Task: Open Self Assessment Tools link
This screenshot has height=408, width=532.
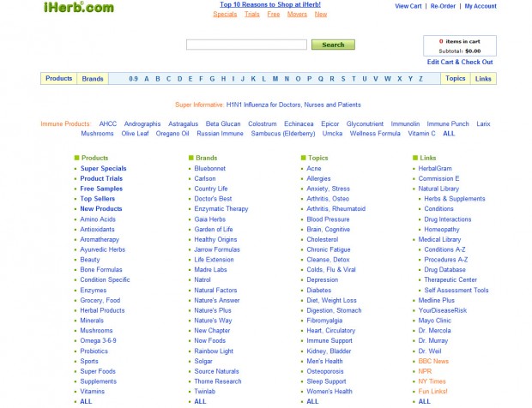Action: coord(456,290)
